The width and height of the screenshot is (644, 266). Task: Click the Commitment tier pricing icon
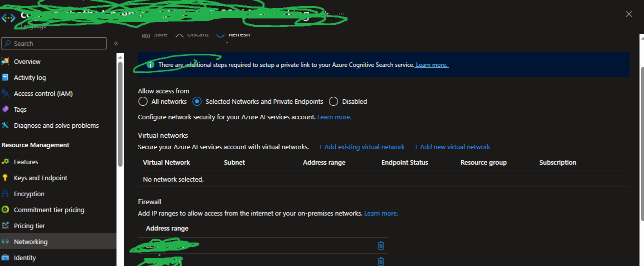(5, 210)
